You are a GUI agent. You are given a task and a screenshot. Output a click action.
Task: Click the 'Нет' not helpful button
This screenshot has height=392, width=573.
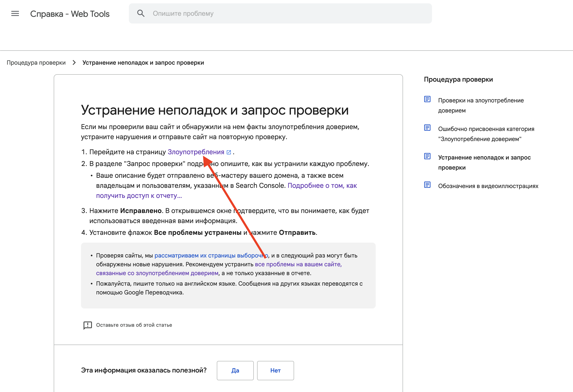pos(275,370)
